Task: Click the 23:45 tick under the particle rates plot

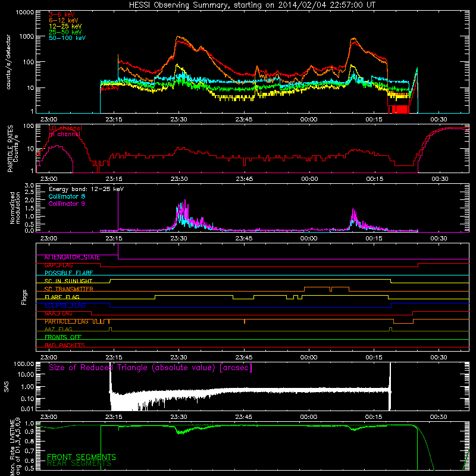Action: point(244,179)
